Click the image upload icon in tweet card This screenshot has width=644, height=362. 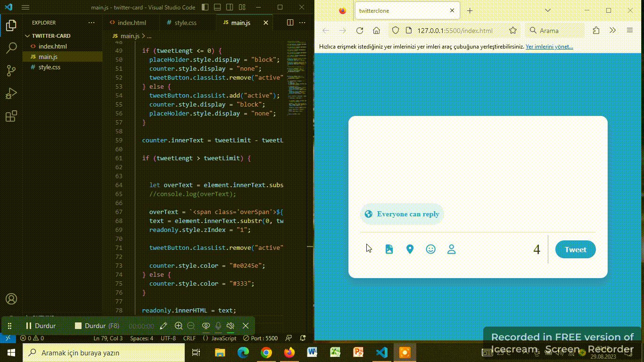[389, 249]
